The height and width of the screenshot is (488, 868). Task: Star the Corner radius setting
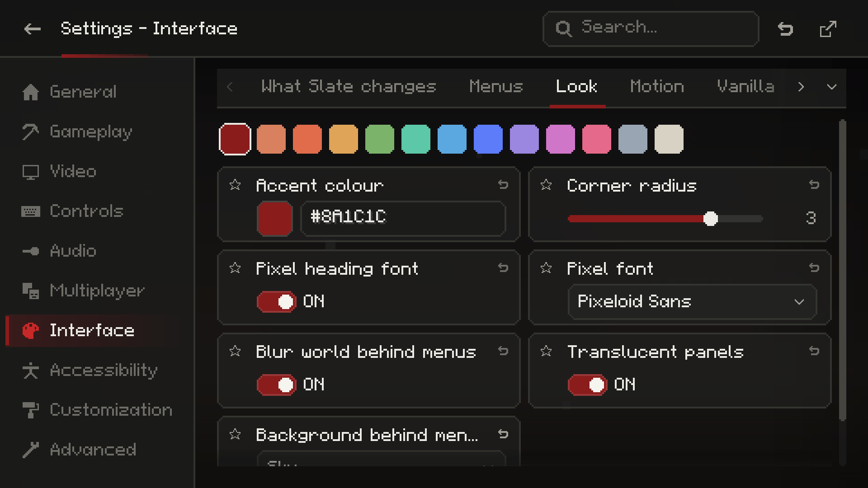tap(546, 185)
